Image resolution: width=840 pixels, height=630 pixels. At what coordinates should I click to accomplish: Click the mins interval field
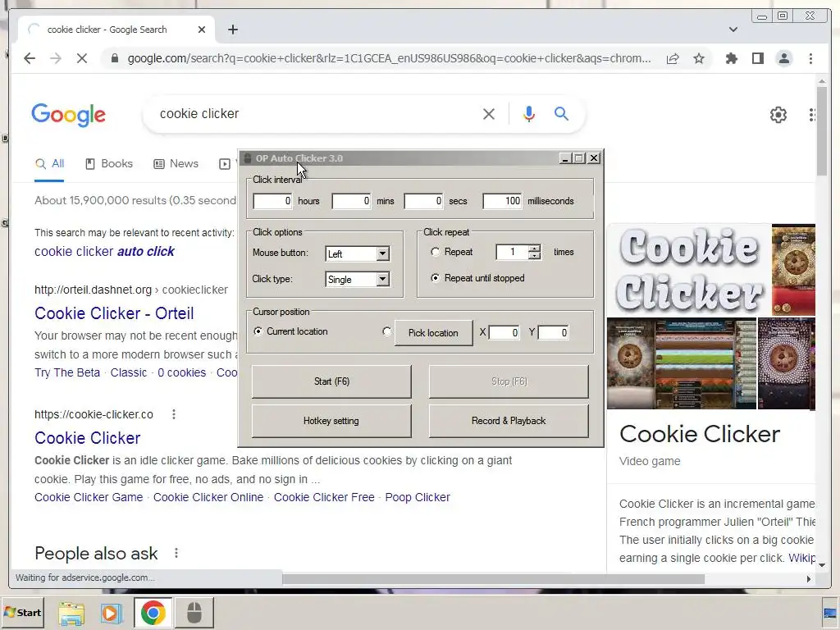click(351, 201)
